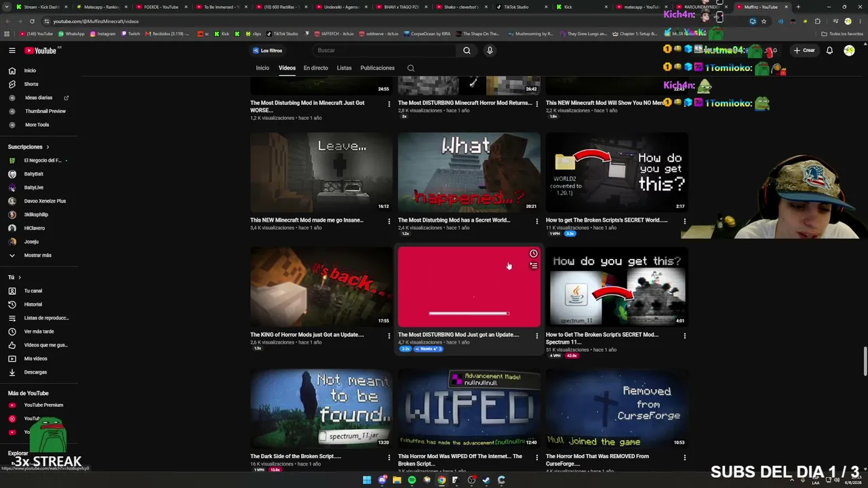Open options for 'The Most Disturbing Mod has a Secret World'
Image resolution: width=868 pixels, height=488 pixels.
coord(536,221)
